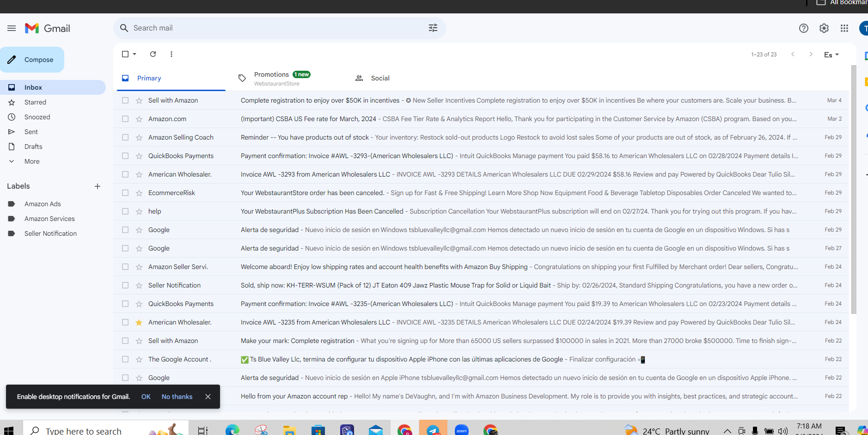
Task: Open the Make your mark registration email
Action: click(x=481, y=341)
